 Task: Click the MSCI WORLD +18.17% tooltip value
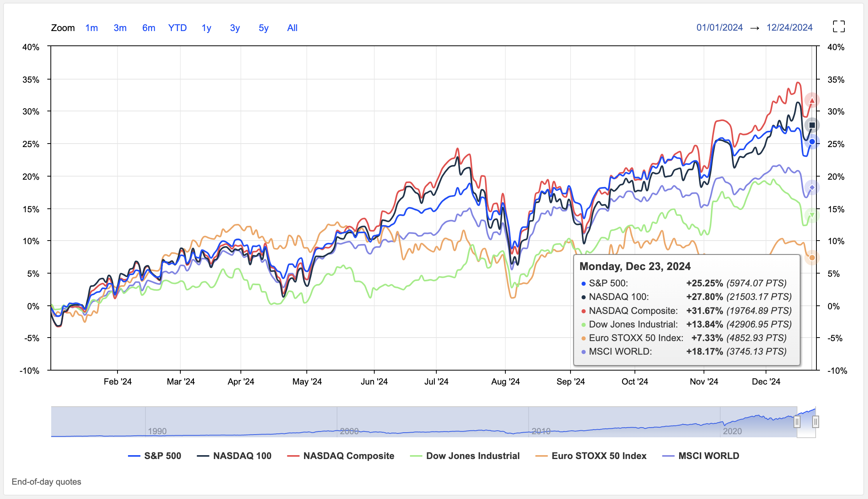click(x=705, y=352)
